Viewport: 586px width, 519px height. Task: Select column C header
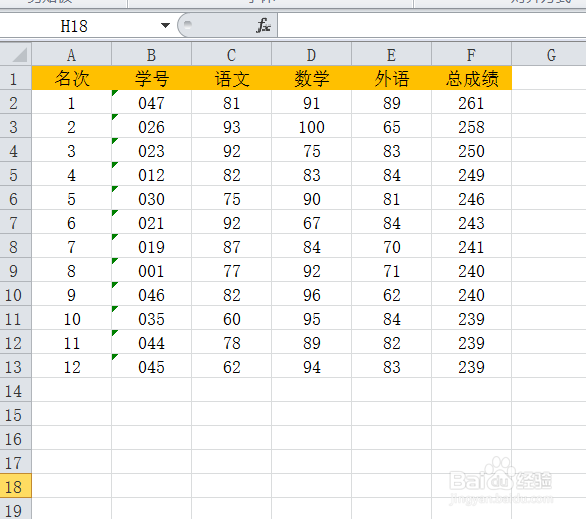[231, 55]
